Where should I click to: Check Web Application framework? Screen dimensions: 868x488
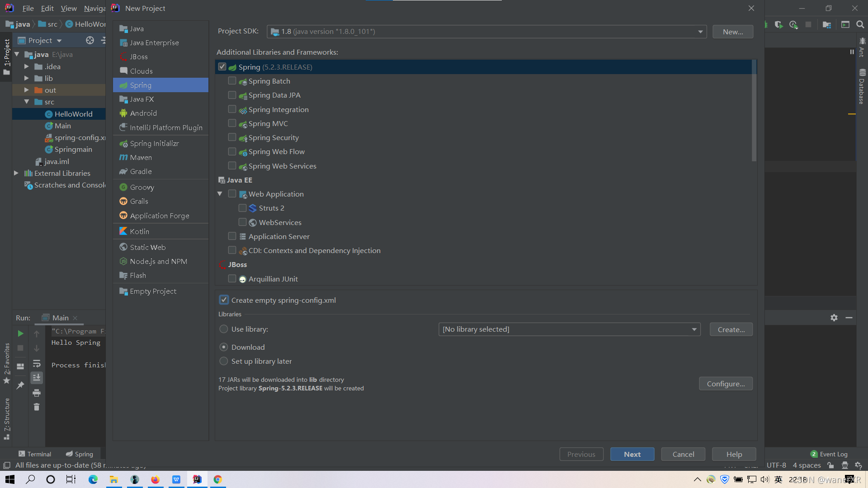coord(232,193)
